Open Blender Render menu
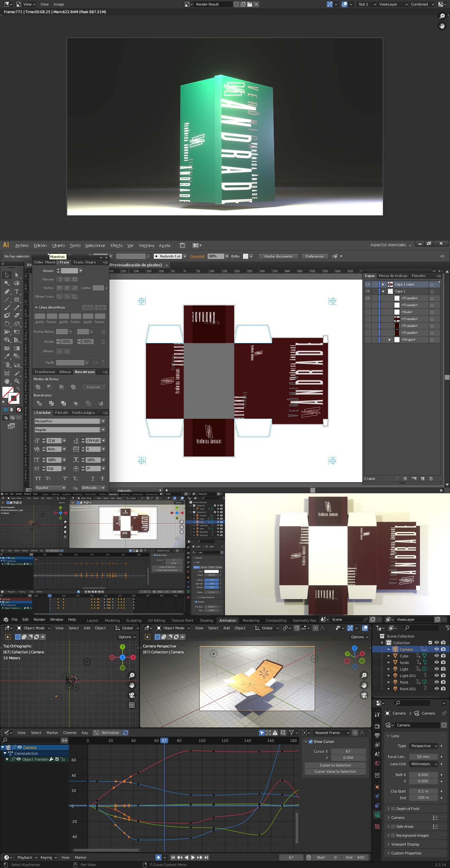This screenshot has height=868, width=450. pos(39,619)
